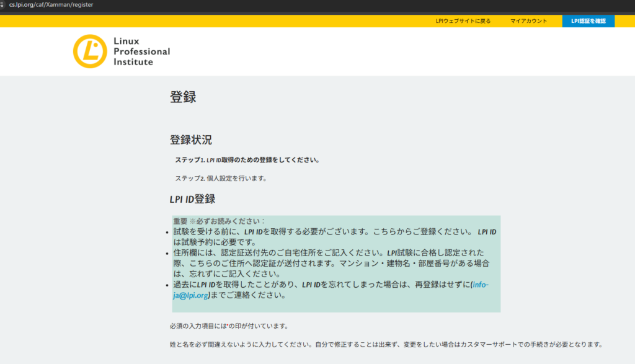Go to マイアカウント in top navigation
Screen dimensions: 635x364
[528, 21]
